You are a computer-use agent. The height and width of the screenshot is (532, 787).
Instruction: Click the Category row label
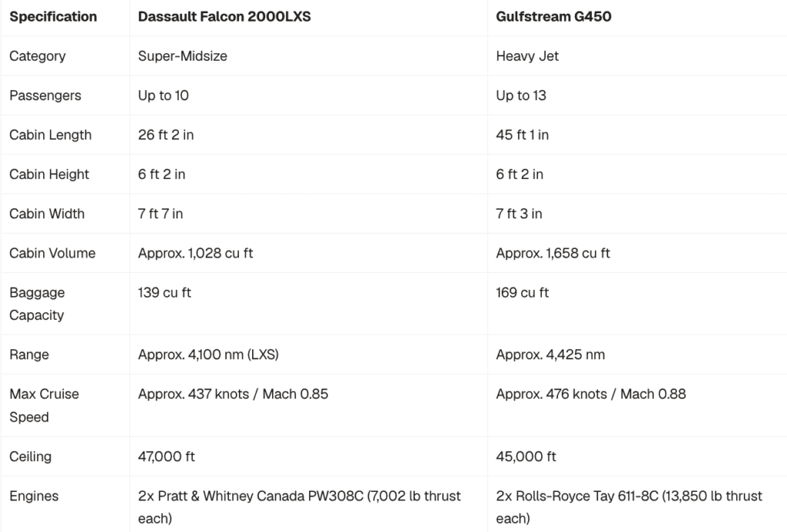(x=38, y=55)
